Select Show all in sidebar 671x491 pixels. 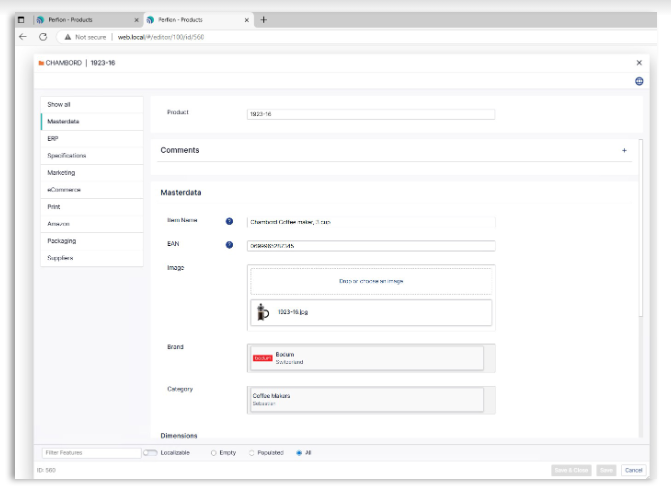92,104
